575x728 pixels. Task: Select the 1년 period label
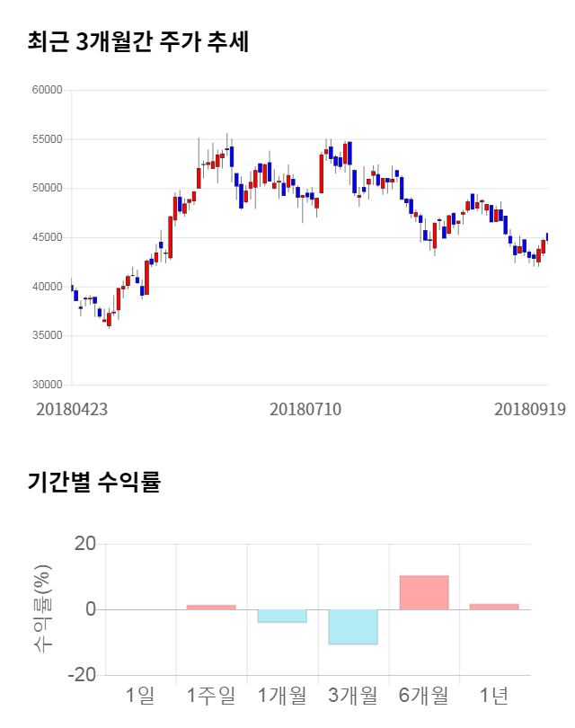(x=494, y=695)
